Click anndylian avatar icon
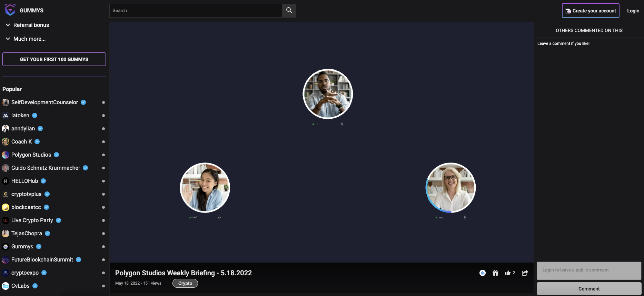Viewport: 644px width, 296px height. coord(6,128)
